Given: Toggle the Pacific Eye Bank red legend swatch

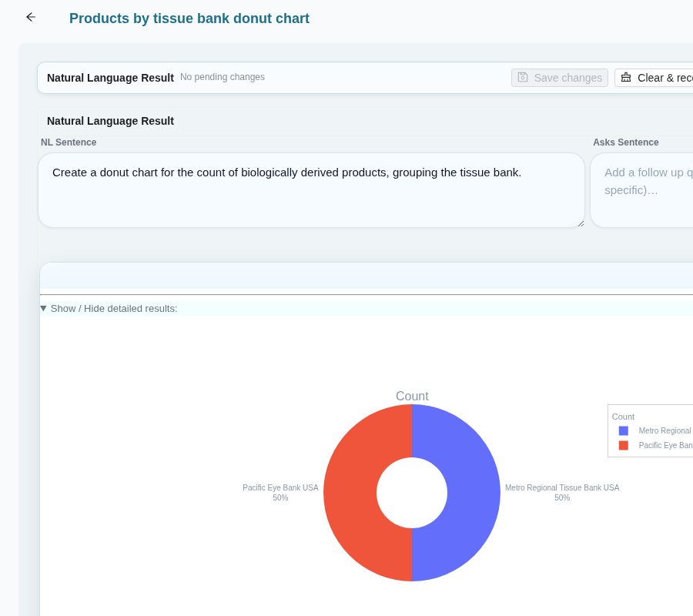Looking at the screenshot, I should [623, 445].
